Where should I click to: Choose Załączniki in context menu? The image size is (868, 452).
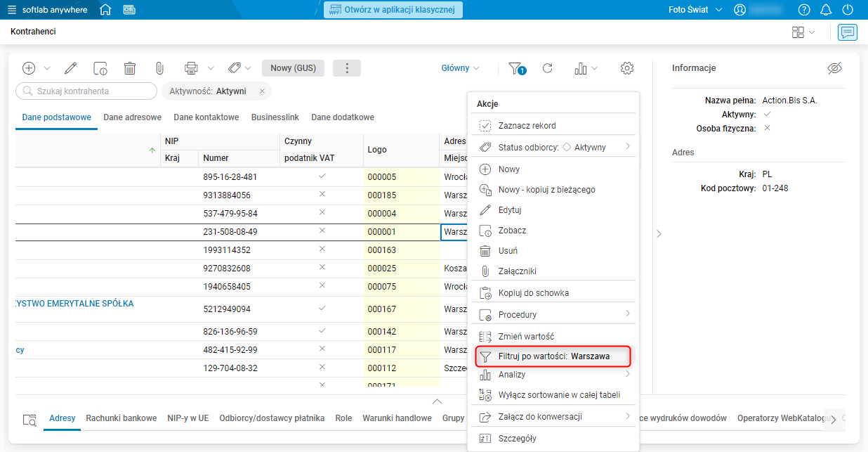553,271
